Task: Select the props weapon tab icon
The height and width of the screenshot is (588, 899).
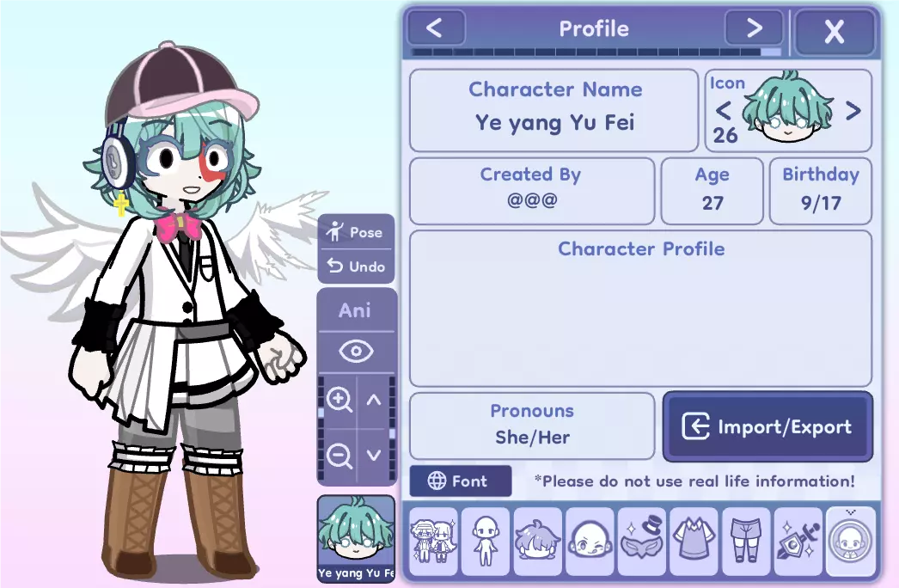Action: [x=798, y=542]
